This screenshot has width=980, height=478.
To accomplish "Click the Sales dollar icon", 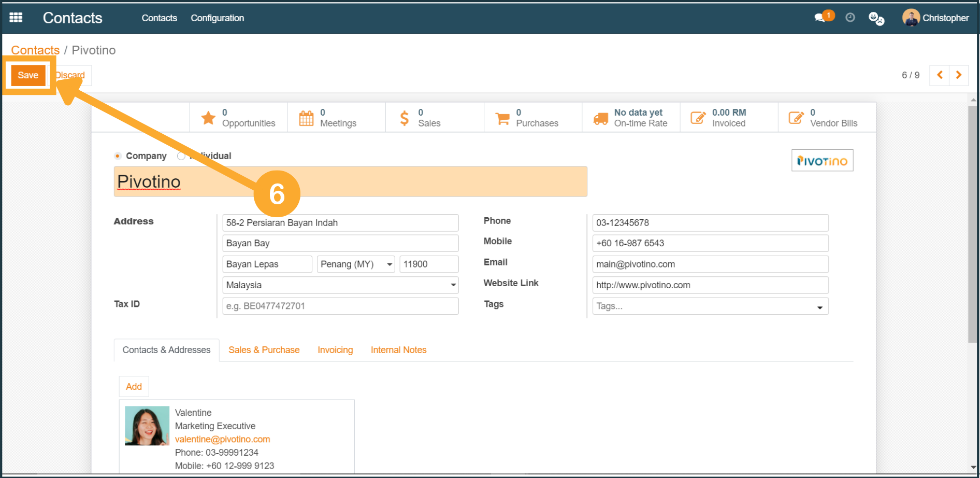I will 404,118.
